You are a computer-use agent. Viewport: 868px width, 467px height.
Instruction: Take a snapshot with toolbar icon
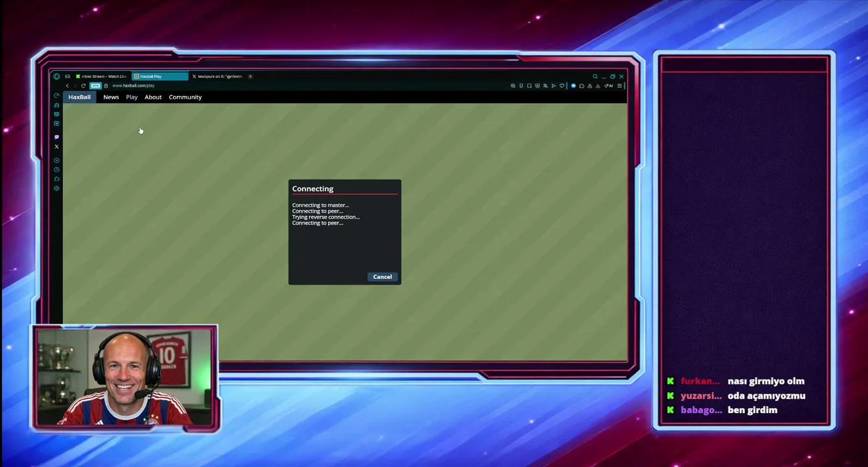(529, 86)
